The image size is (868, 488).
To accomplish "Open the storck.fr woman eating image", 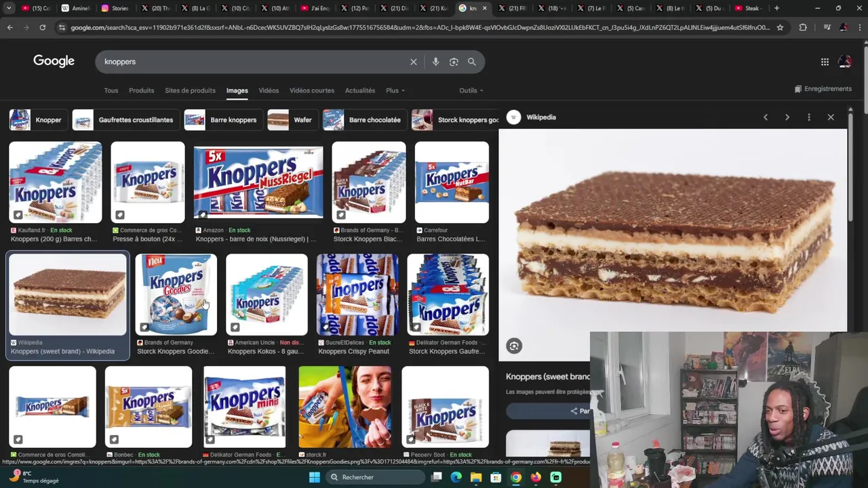I will tap(344, 407).
